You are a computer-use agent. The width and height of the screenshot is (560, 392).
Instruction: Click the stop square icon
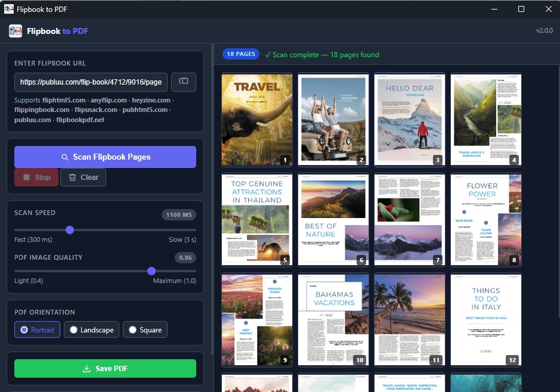26,178
